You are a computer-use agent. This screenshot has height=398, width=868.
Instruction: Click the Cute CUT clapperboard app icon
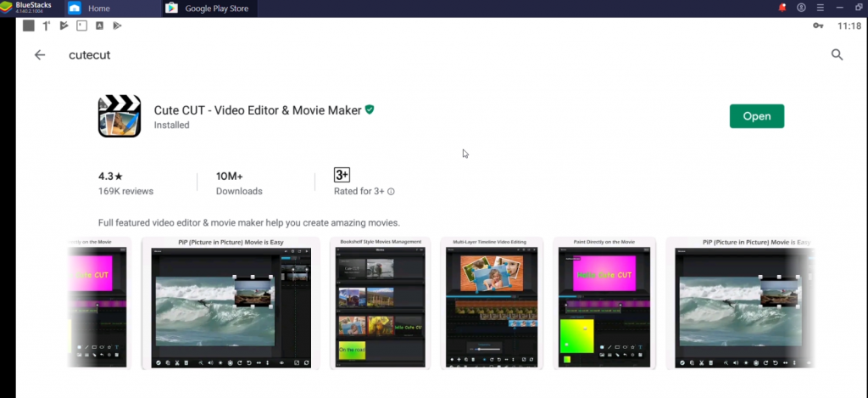click(x=120, y=116)
